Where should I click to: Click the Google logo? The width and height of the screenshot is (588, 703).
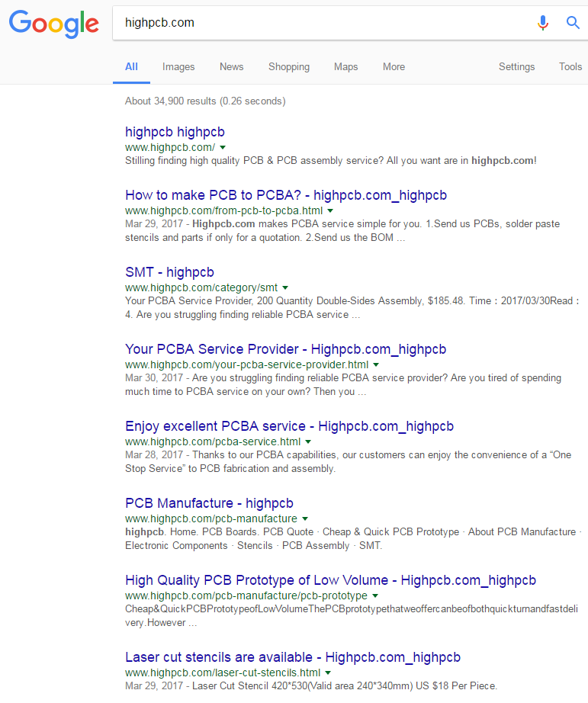click(54, 24)
